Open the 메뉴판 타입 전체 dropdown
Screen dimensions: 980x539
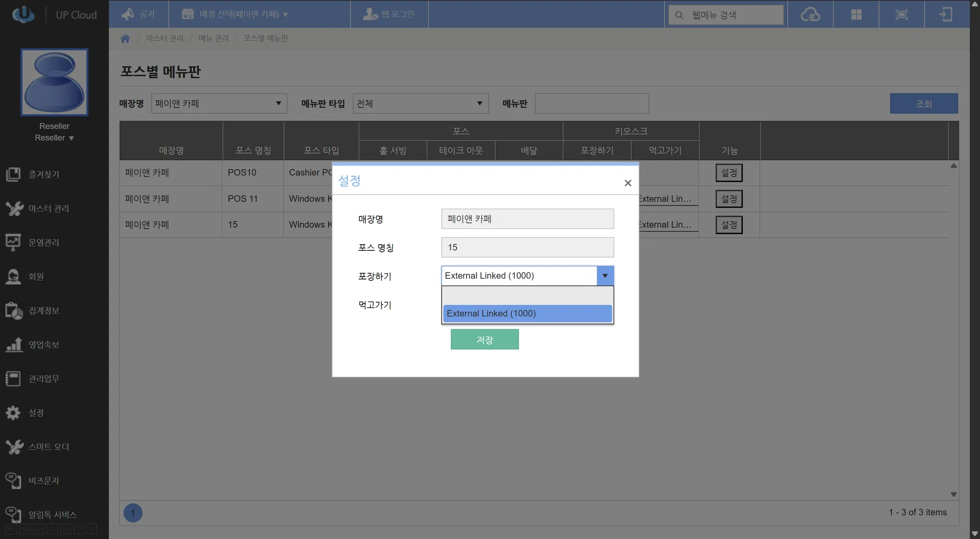coord(420,103)
